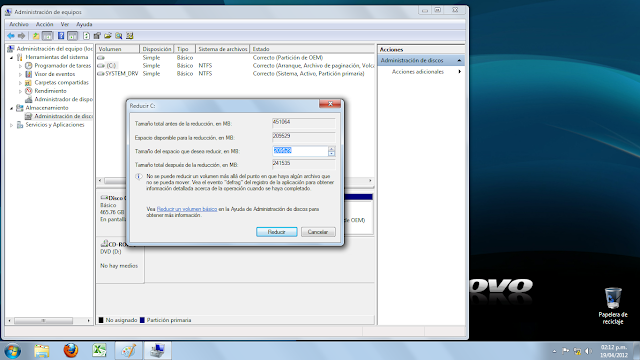The height and width of the screenshot is (360, 640).
Task: Click 'Acciones adicionales' in actions pane
Action: tap(418, 72)
